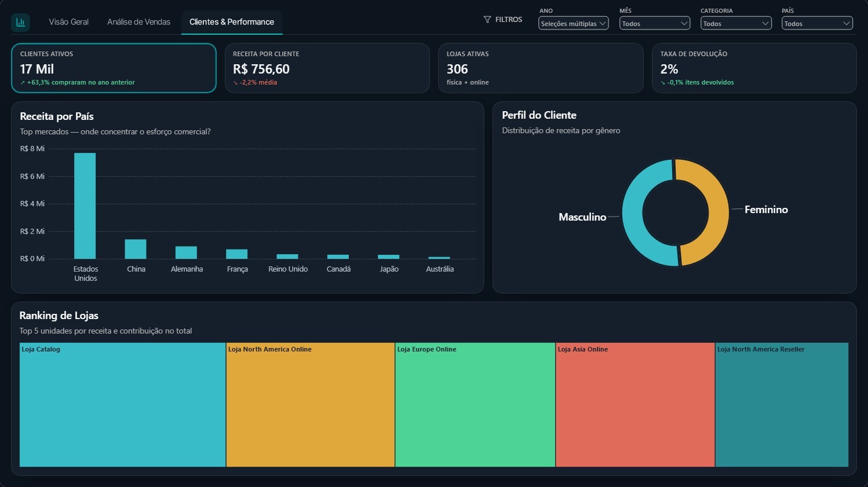Click the Alemanha revenue bar
The image size is (868, 487).
tap(186, 252)
